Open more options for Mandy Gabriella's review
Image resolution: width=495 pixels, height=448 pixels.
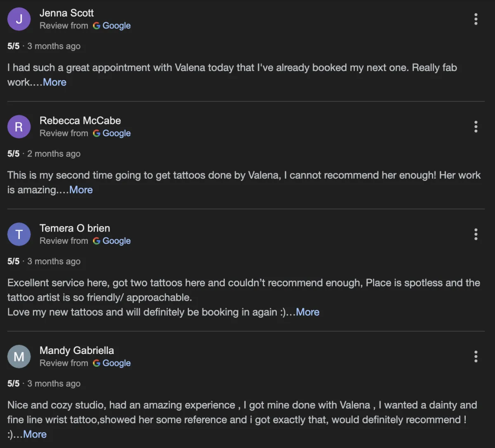tap(476, 356)
